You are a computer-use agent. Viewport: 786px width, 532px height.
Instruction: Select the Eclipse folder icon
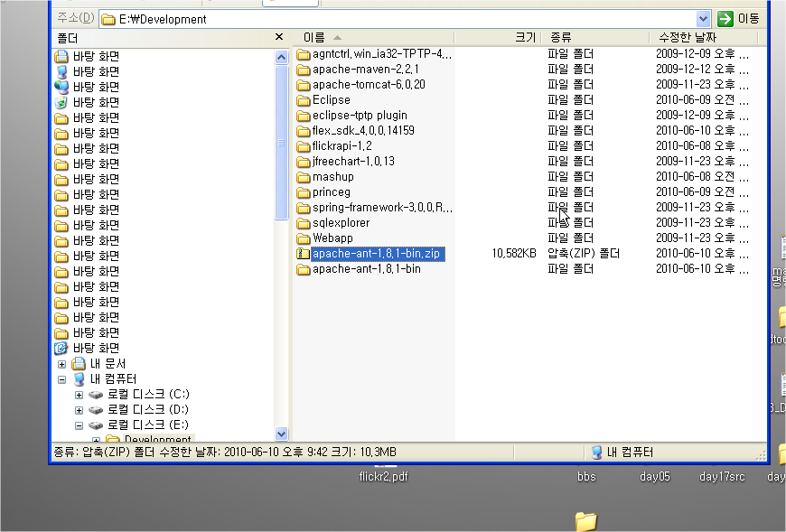[303, 100]
